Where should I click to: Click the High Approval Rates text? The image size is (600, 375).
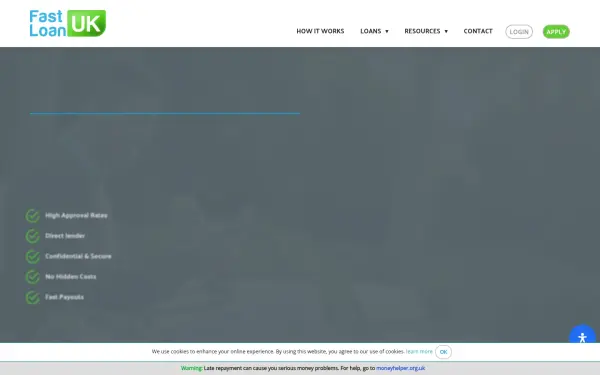(x=76, y=215)
